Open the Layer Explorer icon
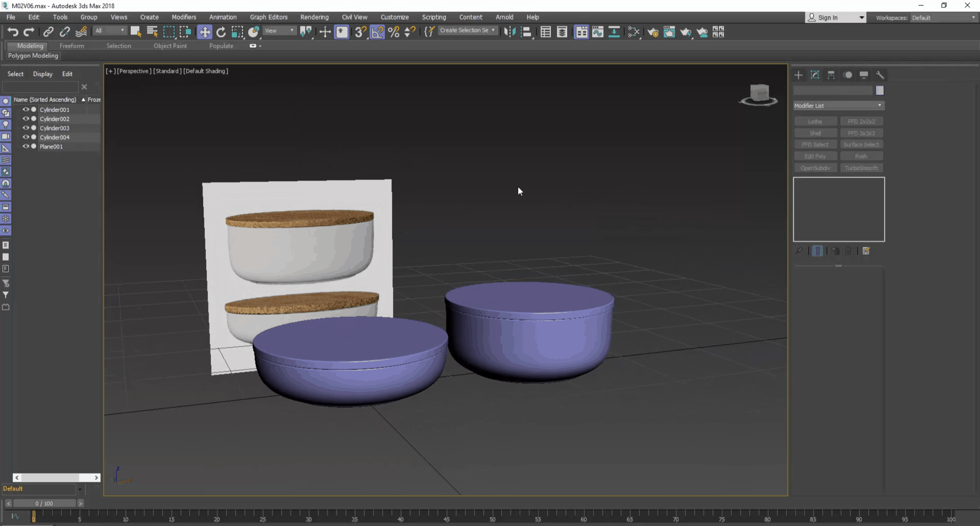 pos(562,32)
